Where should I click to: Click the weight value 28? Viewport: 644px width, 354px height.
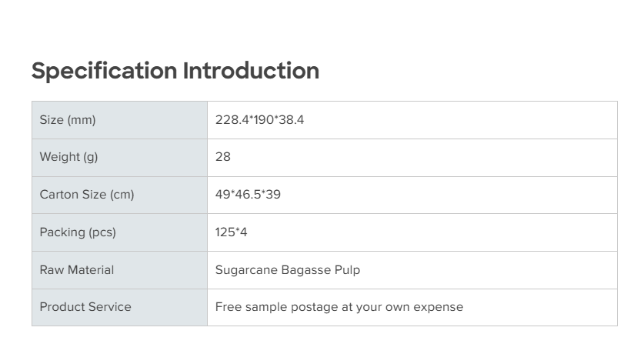[223, 157]
